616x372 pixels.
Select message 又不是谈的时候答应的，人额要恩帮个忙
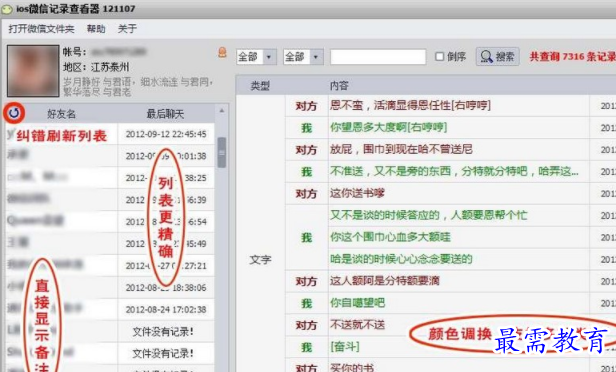point(429,215)
